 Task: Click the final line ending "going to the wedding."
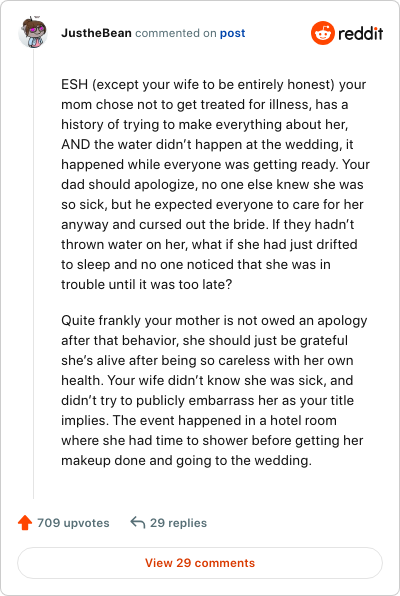click(186, 460)
